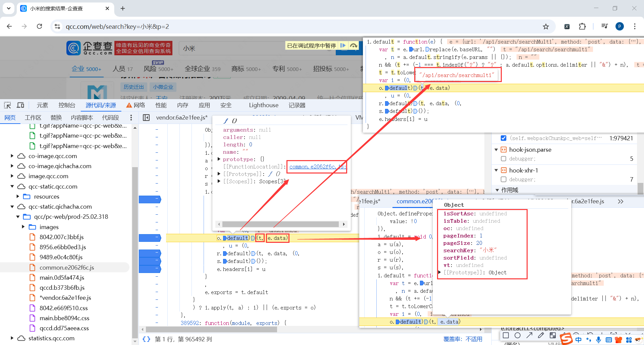Select the arrow annotation tool

(529, 335)
